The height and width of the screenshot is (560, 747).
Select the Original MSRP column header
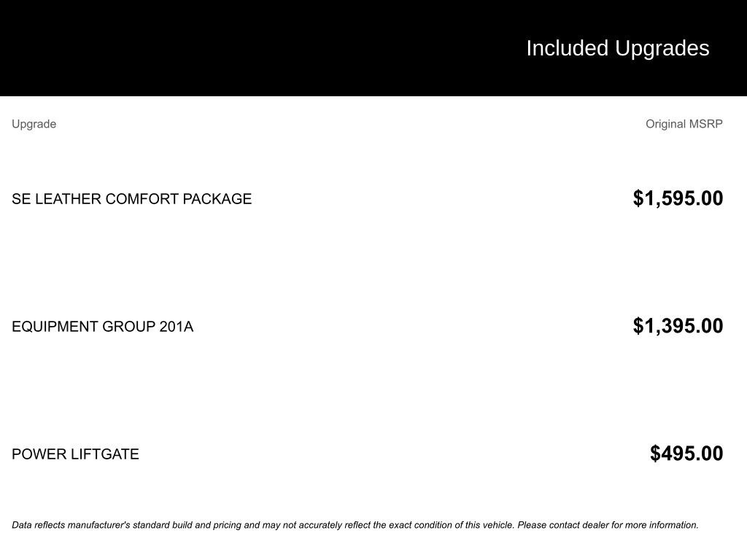point(684,124)
